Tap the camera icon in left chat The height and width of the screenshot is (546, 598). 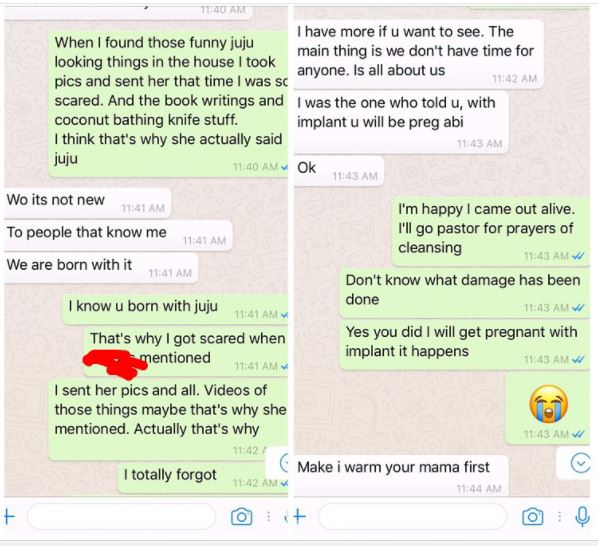click(x=241, y=517)
